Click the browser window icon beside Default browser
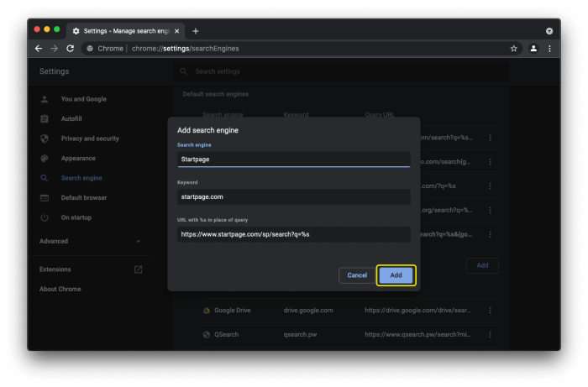Viewport: 588px width, 387px height. pyautogui.click(x=45, y=198)
